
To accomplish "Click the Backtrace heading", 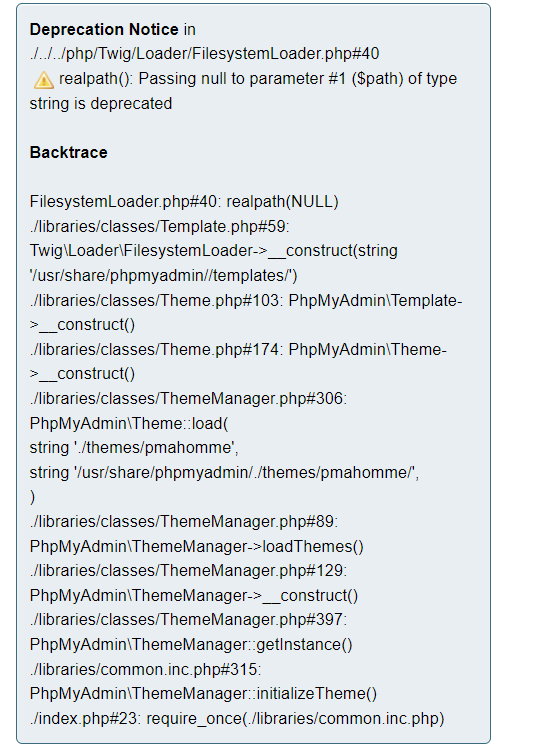I will pyautogui.click(x=69, y=152).
